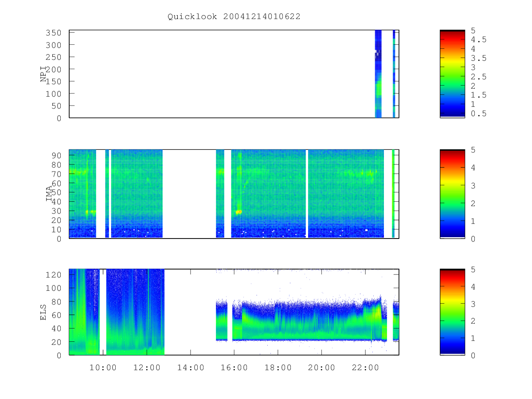Select the NPI y-axis label
Screen dimensions: 532x399
pyautogui.click(x=43, y=74)
